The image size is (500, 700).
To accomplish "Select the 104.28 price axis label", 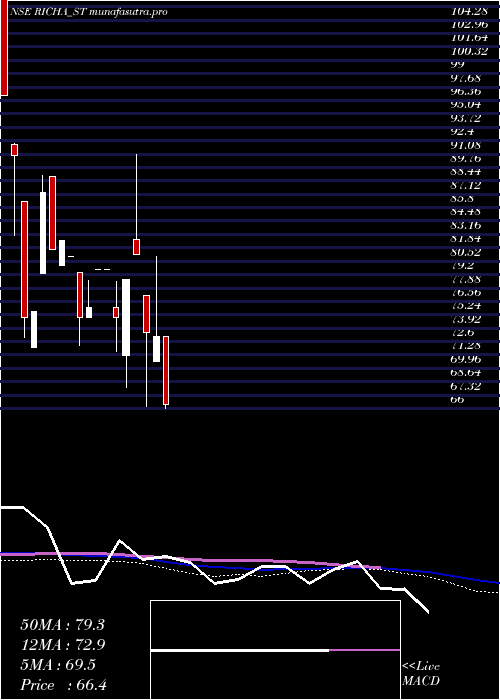I will pyautogui.click(x=468, y=11).
